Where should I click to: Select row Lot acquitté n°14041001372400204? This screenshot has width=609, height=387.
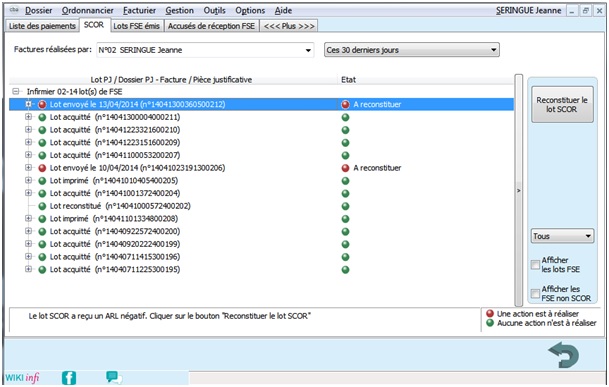[261, 194]
